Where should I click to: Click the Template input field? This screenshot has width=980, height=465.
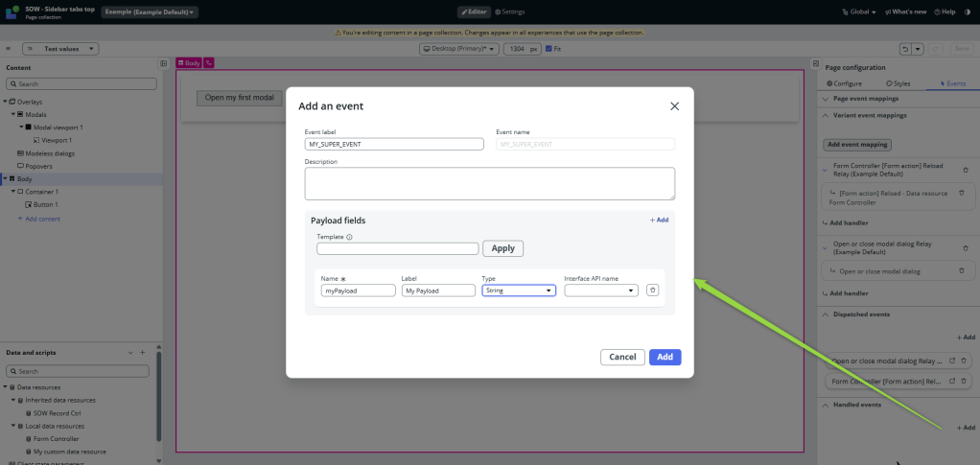(x=398, y=248)
